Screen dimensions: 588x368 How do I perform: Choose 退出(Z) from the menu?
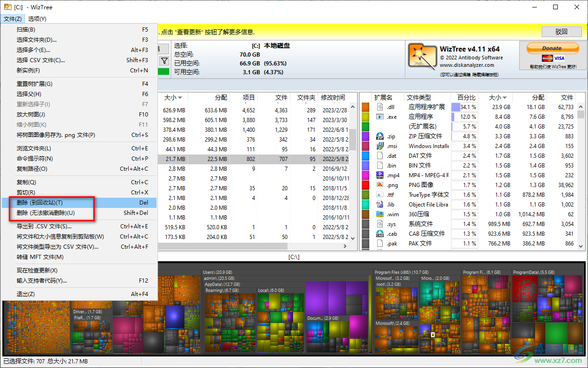point(79,294)
